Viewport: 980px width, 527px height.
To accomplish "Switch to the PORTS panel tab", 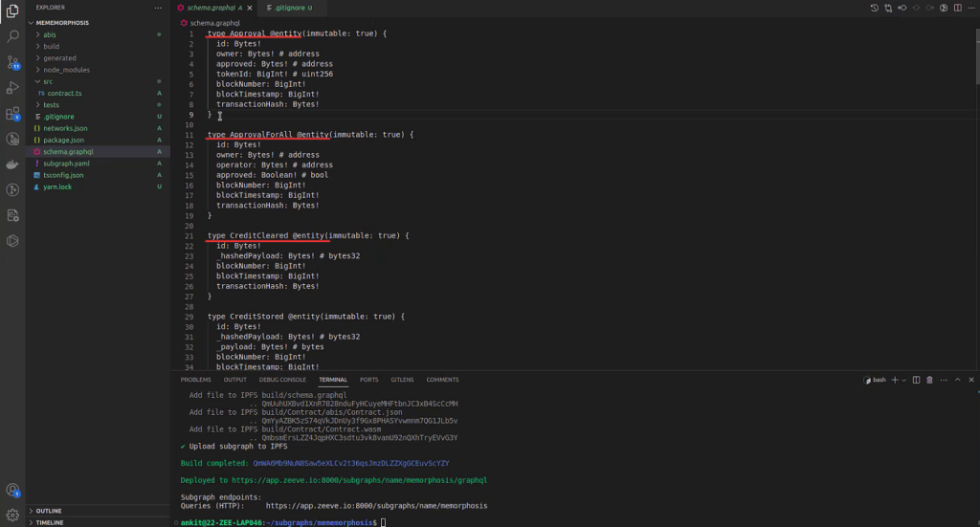I will coord(368,380).
